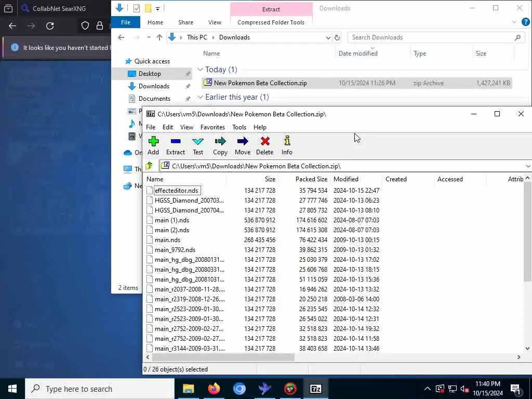Open the 7-Zip View menu
This screenshot has width=532, height=399.
click(x=187, y=127)
